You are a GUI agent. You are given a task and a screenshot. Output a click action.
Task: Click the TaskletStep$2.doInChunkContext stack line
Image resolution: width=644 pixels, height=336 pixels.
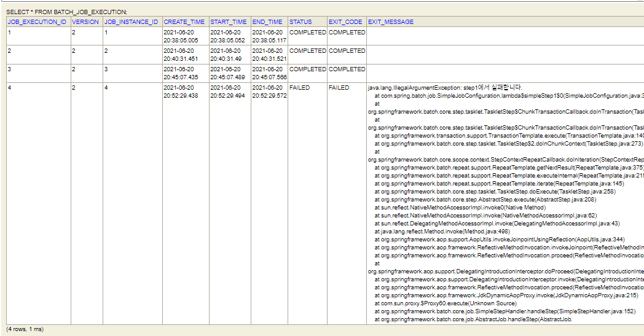click(509, 144)
